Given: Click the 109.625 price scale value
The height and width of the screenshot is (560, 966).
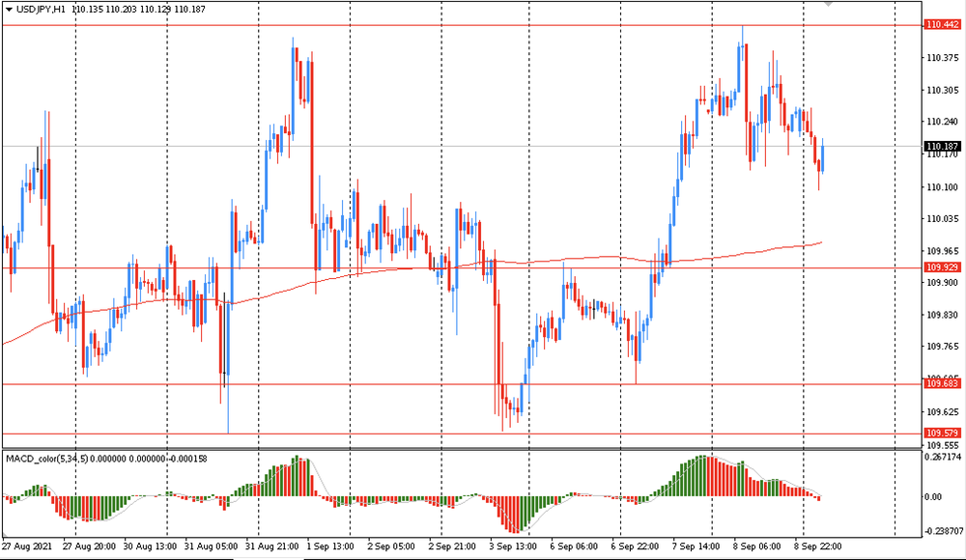Looking at the screenshot, I should point(943,411).
